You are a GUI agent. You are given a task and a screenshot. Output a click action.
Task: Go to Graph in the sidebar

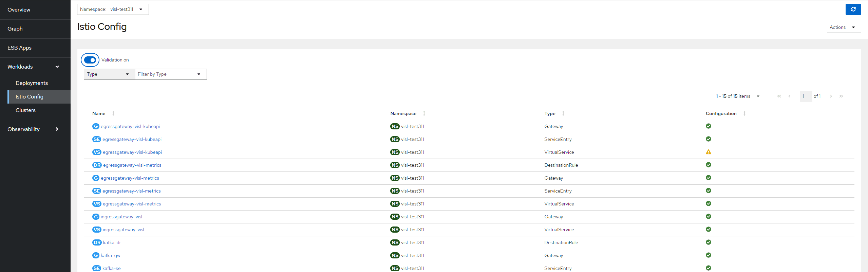pos(15,29)
